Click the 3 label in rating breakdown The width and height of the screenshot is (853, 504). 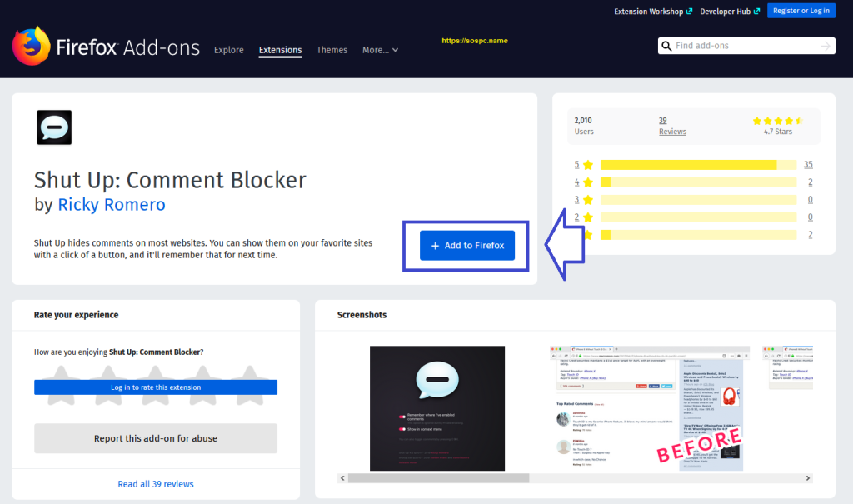576,200
